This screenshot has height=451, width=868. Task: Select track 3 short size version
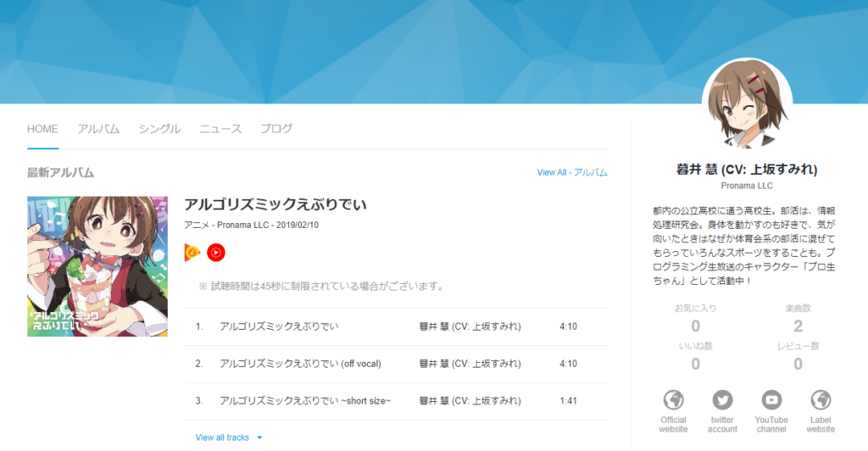(305, 401)
